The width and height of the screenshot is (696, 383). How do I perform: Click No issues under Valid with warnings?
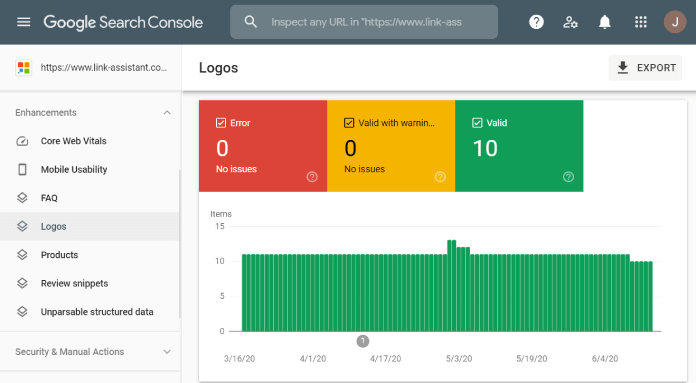coord(364,169)
